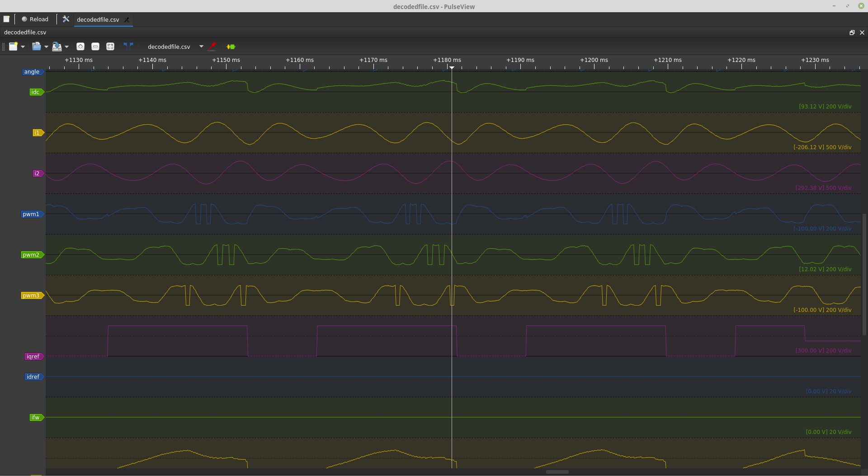This screenshot has width=868, height=476.
Task: Click the open file folder icon
Action: (x=37, y=47)
